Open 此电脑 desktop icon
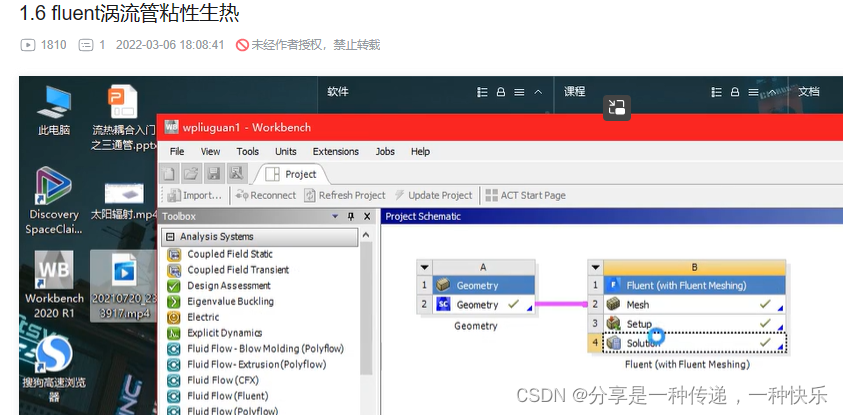This screenshot has width=843, height=415. tap(54, 111)
